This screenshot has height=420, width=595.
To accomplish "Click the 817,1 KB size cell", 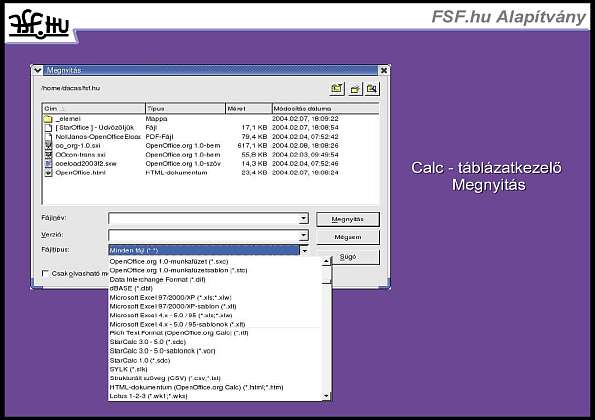I will pos(252,146).
